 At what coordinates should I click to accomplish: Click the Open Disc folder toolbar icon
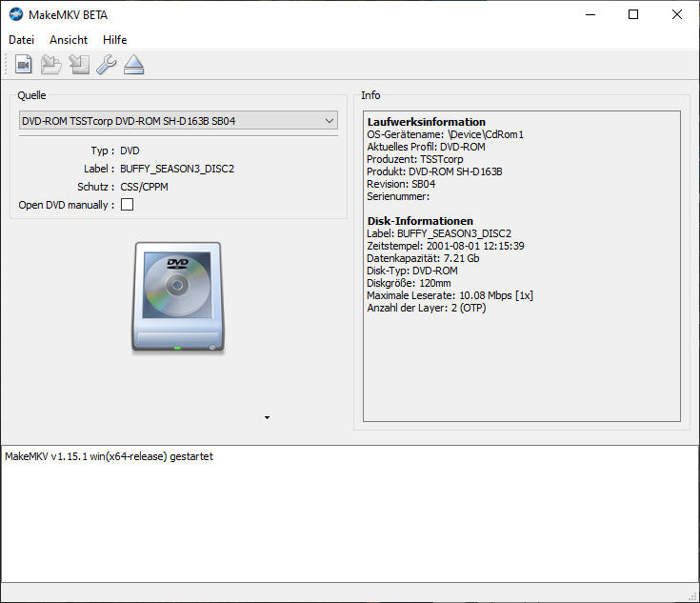pos(50,65)
